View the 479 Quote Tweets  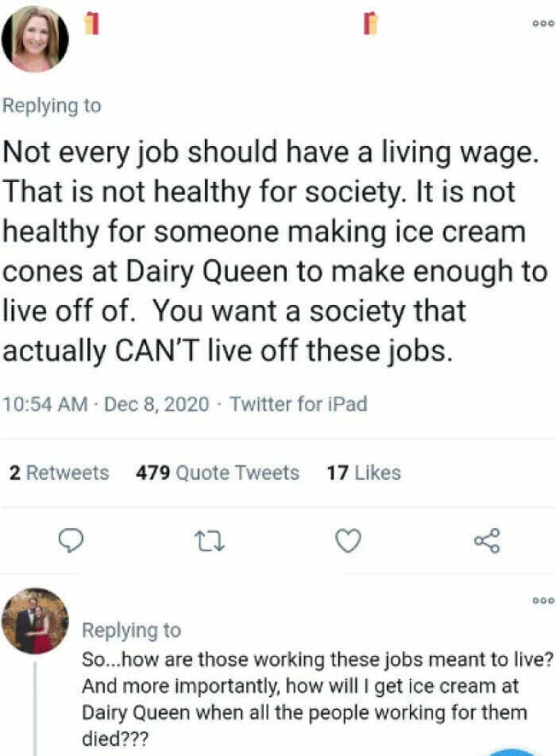pos(218,473)
